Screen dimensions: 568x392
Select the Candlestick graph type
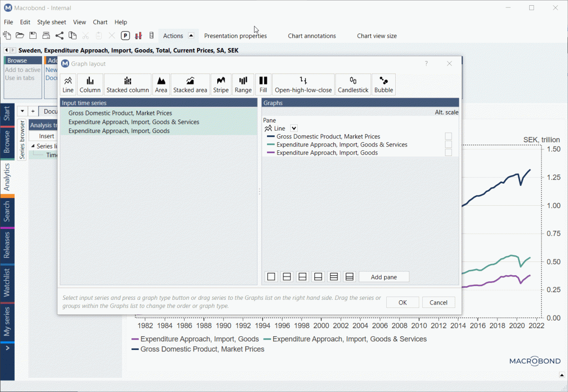point(353,84)
